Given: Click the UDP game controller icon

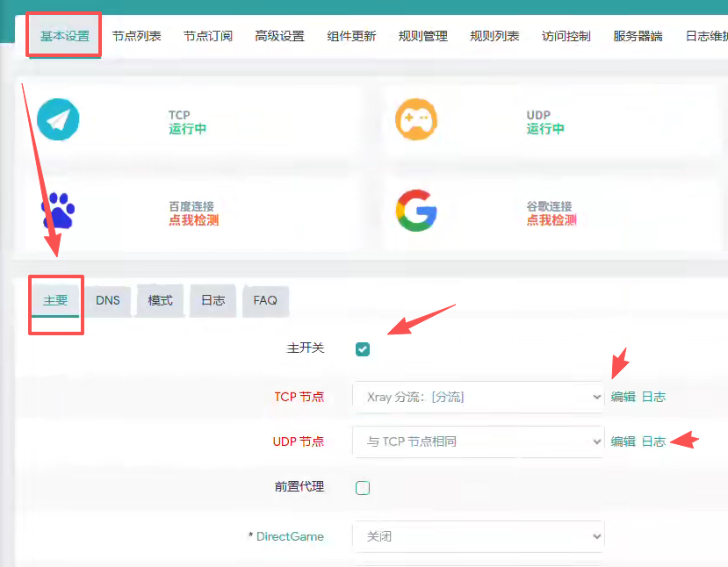Looking at the screenshot, I should pos(415,120).
